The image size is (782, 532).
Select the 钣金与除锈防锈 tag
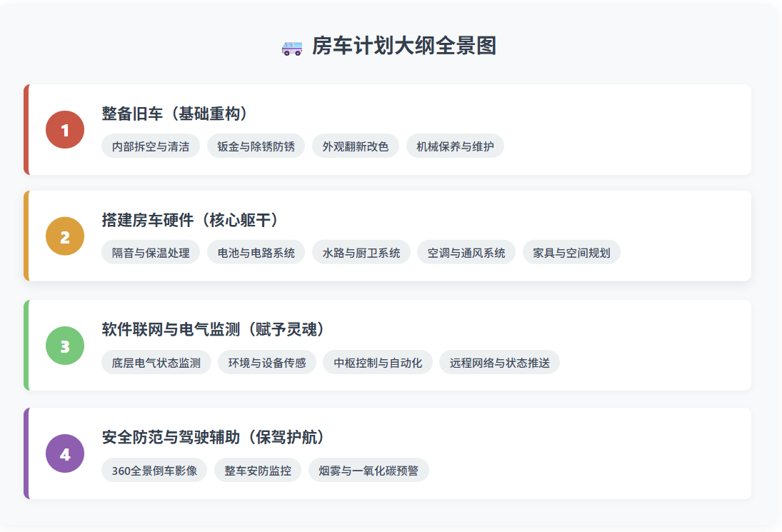256,146
